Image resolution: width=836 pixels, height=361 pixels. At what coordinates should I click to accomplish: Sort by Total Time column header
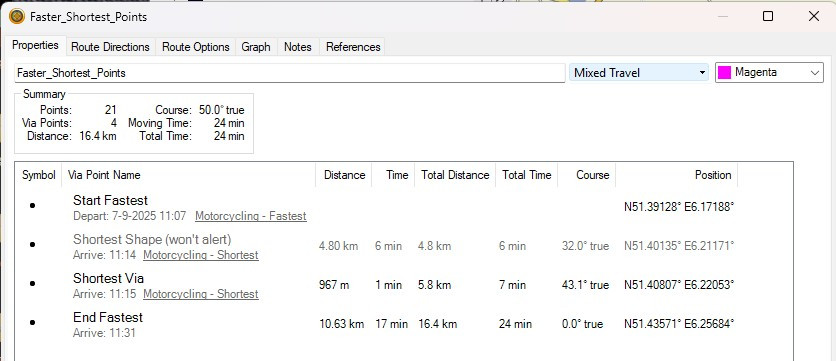(527, 175)
